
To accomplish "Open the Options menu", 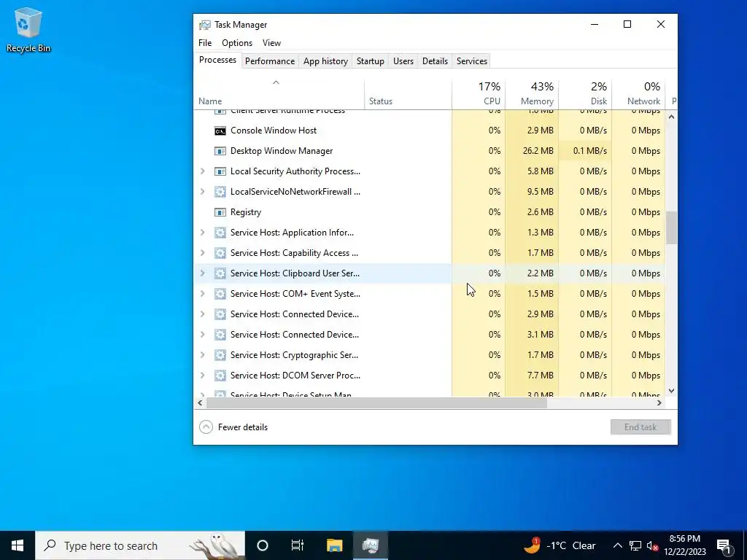I will [237, 43].
